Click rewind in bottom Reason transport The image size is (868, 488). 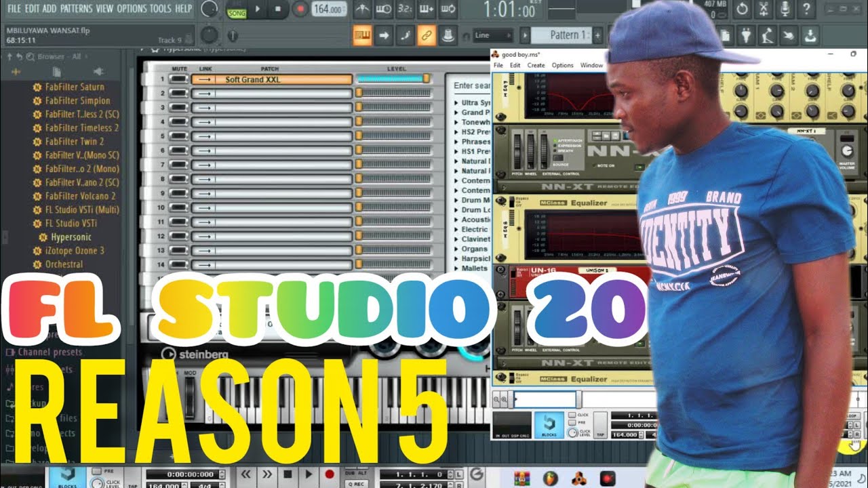(x=246, y=474)
